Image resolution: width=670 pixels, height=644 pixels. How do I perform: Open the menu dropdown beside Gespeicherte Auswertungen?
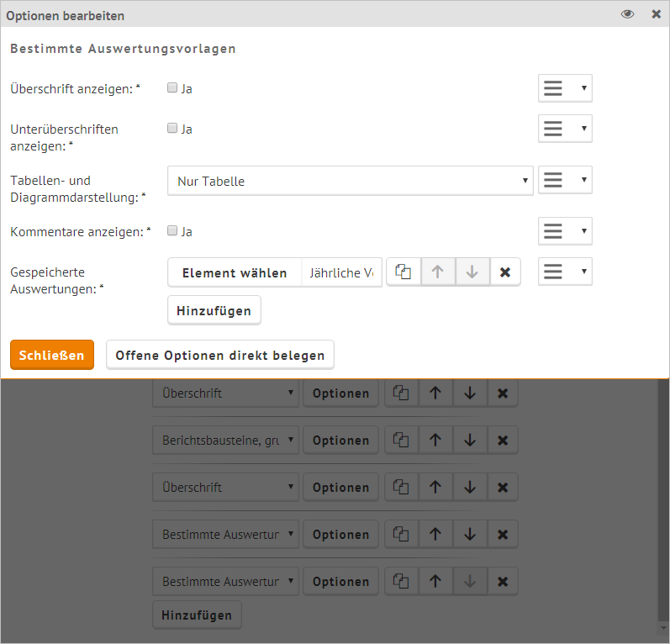pyautogui.click(x=565, y=271)
